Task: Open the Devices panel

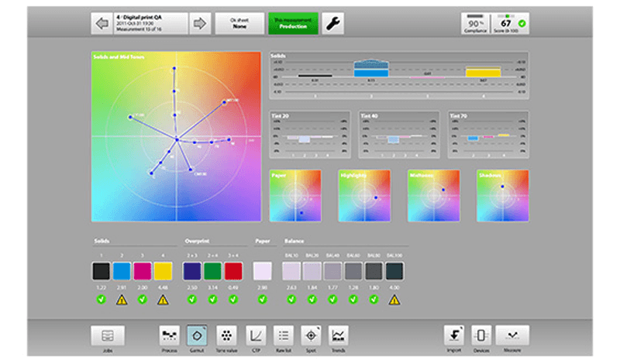Action: pyautogui.click(x=481, y=336)
